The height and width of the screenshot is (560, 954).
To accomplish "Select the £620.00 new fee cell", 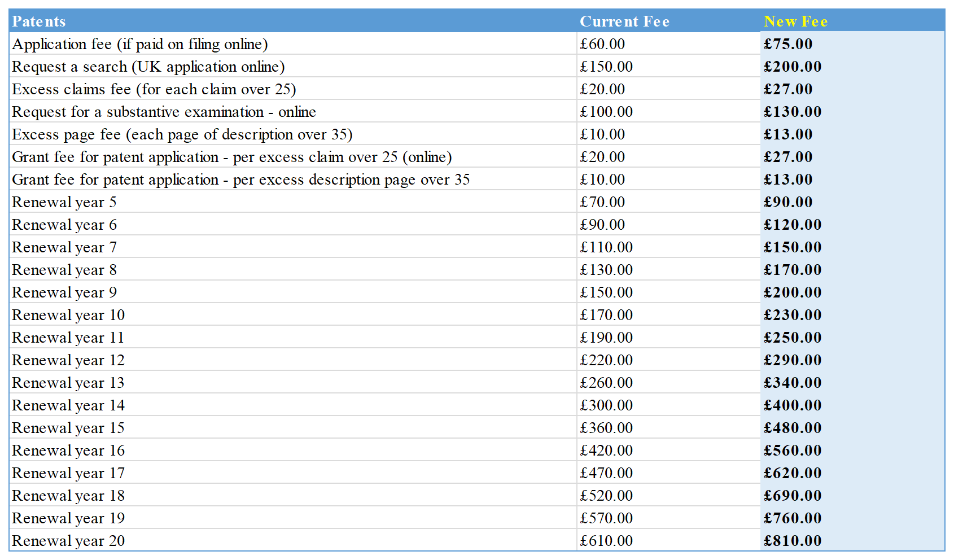I will [x=793, y=473].
